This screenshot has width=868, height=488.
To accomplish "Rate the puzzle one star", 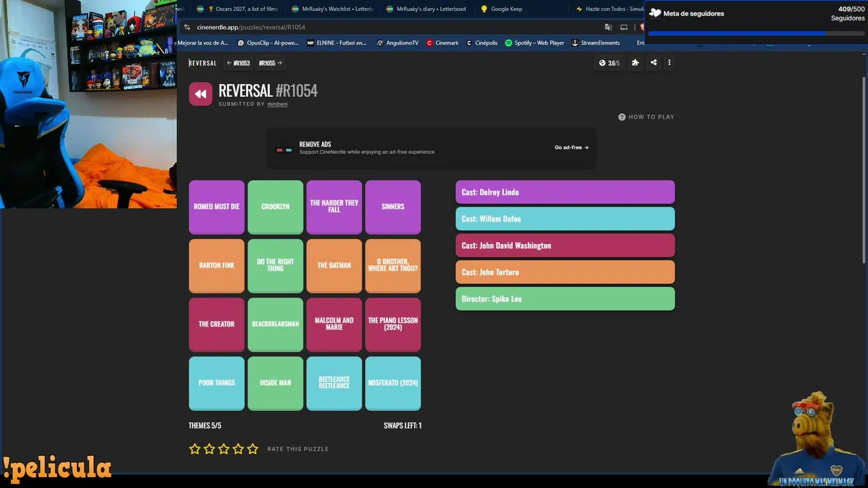I will pyautogui.click(x=195, y=449).
